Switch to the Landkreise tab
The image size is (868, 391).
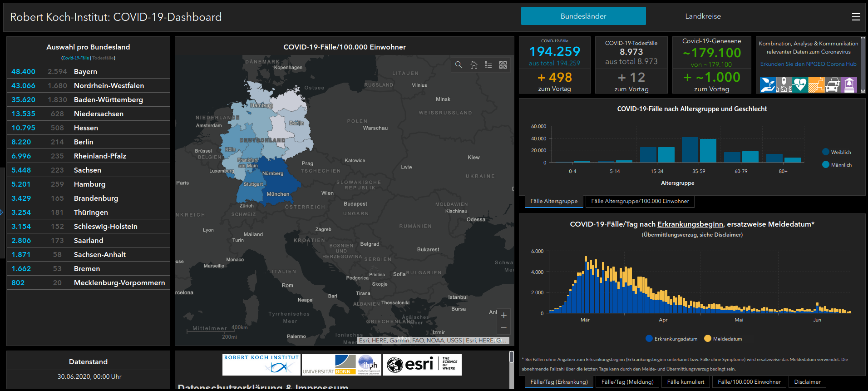702,16
